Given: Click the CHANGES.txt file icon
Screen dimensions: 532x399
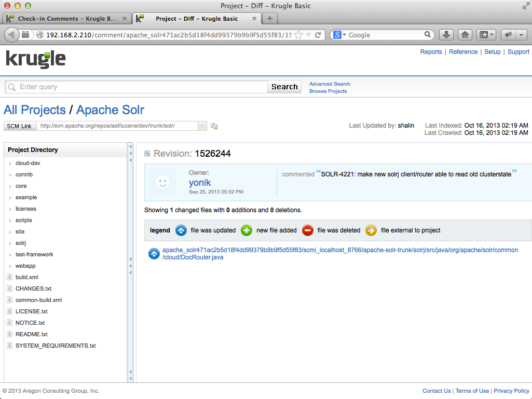Looking at the screenshot, I should point(10,288).
